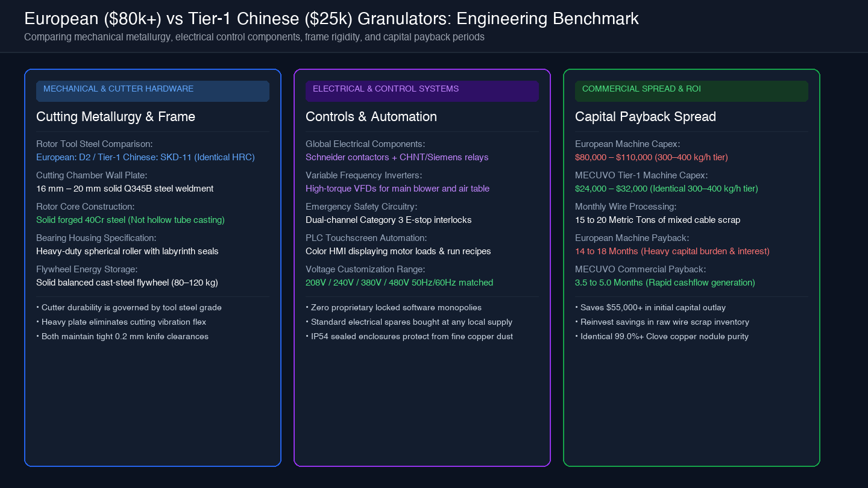
Task: Click the 'Voltage Customization Range:' label
Action: click(365, 269)
